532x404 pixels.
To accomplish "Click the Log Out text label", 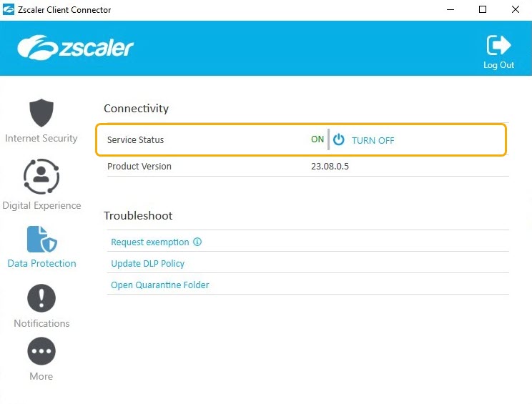I will point(498,65).
